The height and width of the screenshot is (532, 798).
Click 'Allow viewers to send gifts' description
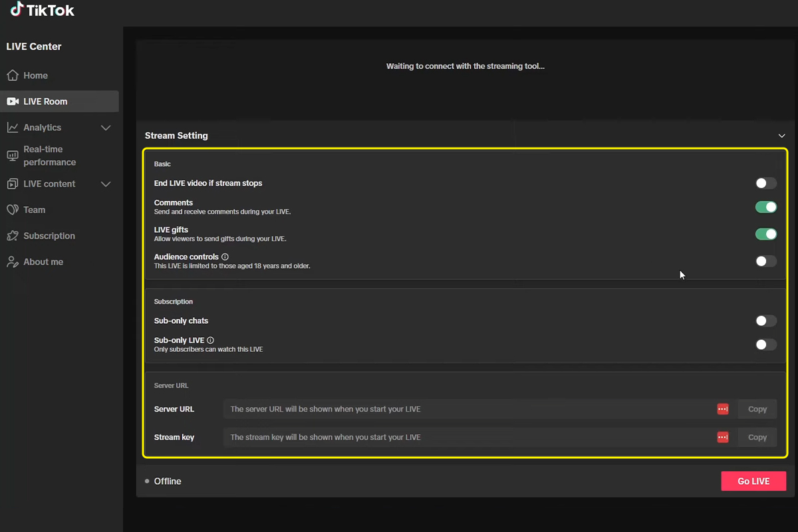[220, 239]
